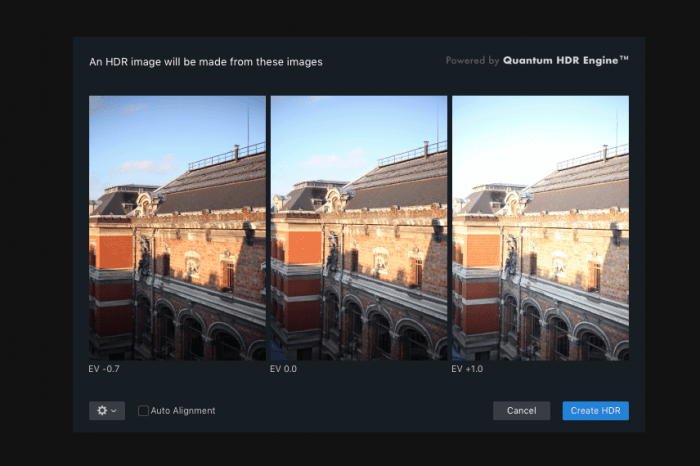Expand the chevron beside the gear icon
Screen dimensions: 700x466
(x=114, y=411)
